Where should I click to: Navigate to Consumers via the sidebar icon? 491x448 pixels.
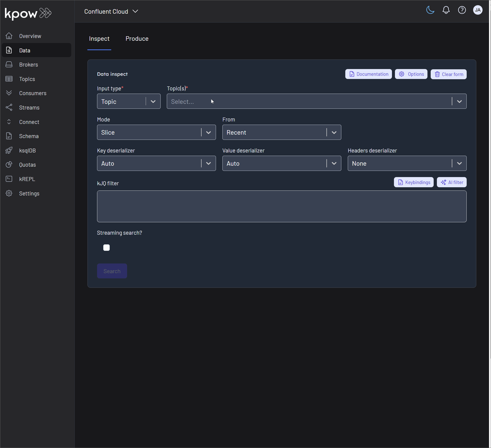point(9,93)
